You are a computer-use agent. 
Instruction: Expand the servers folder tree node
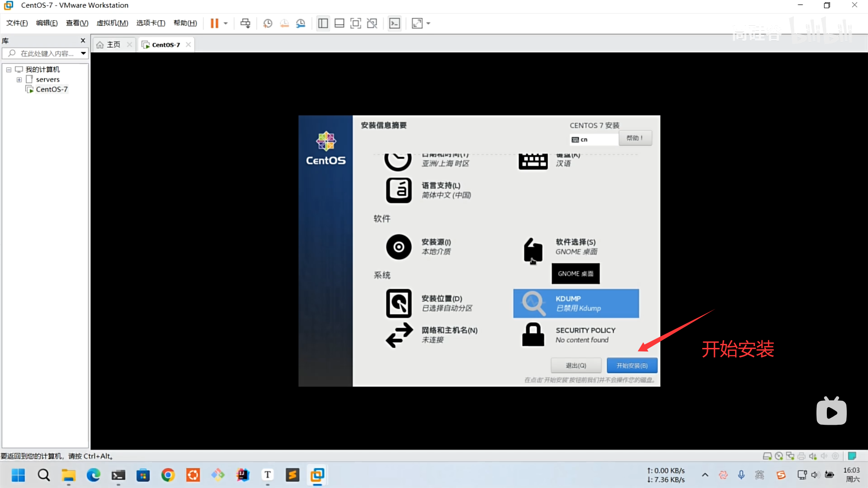[19, 80]
